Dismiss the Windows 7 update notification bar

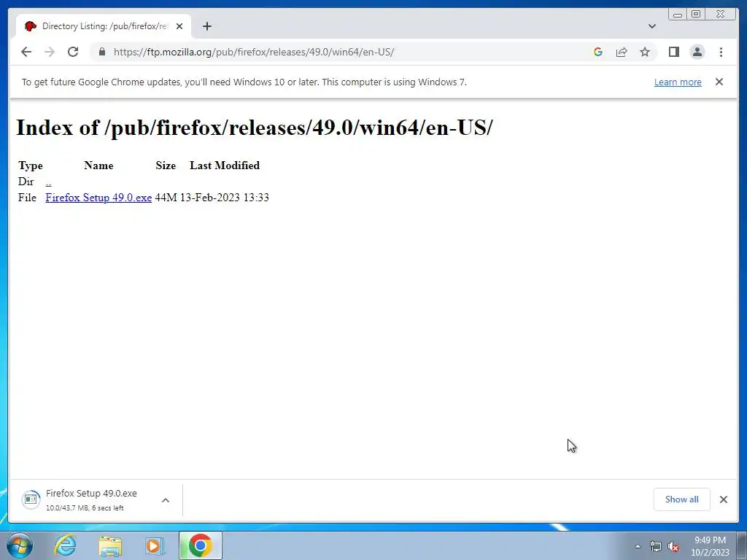point(719,82)
